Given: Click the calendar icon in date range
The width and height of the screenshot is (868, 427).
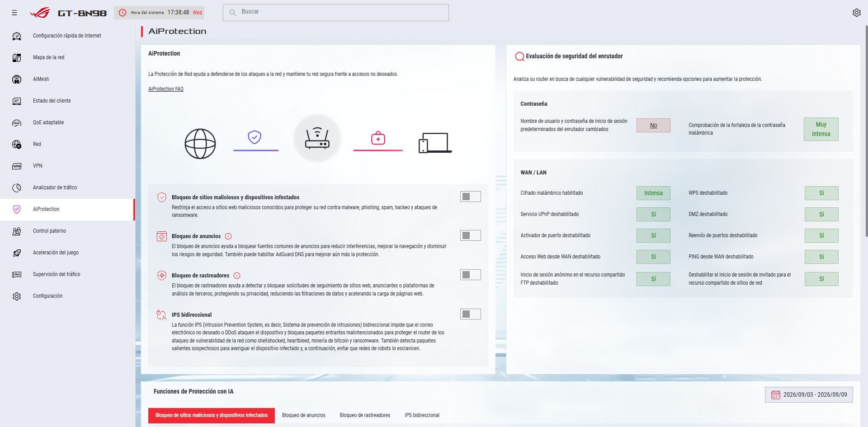Looking at the screenshot, I should point(775,395).
